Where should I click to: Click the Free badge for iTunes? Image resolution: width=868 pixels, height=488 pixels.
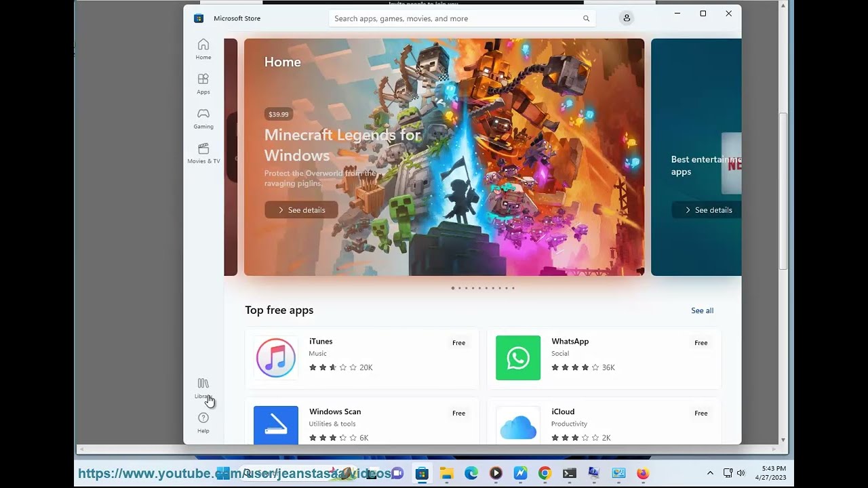click(458, 343)
